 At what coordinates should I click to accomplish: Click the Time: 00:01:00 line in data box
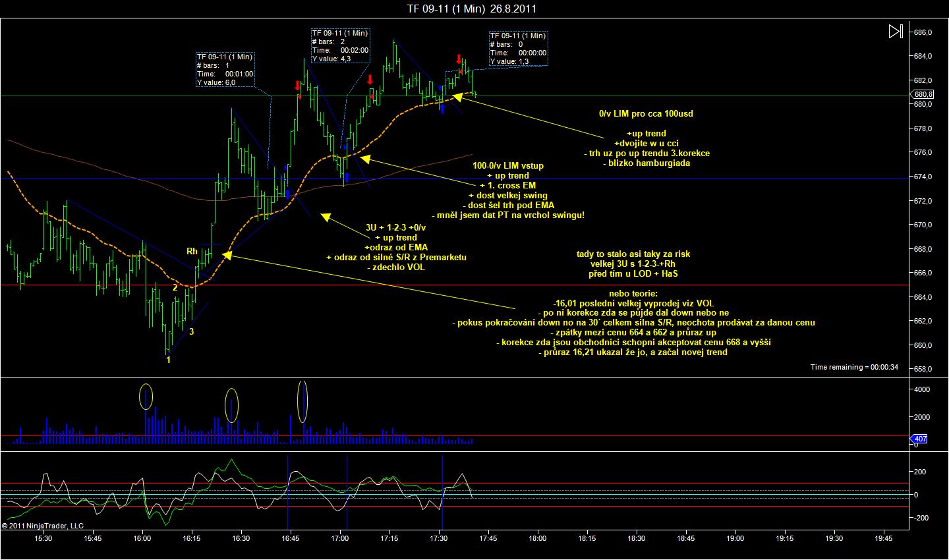tap(224, 74)
